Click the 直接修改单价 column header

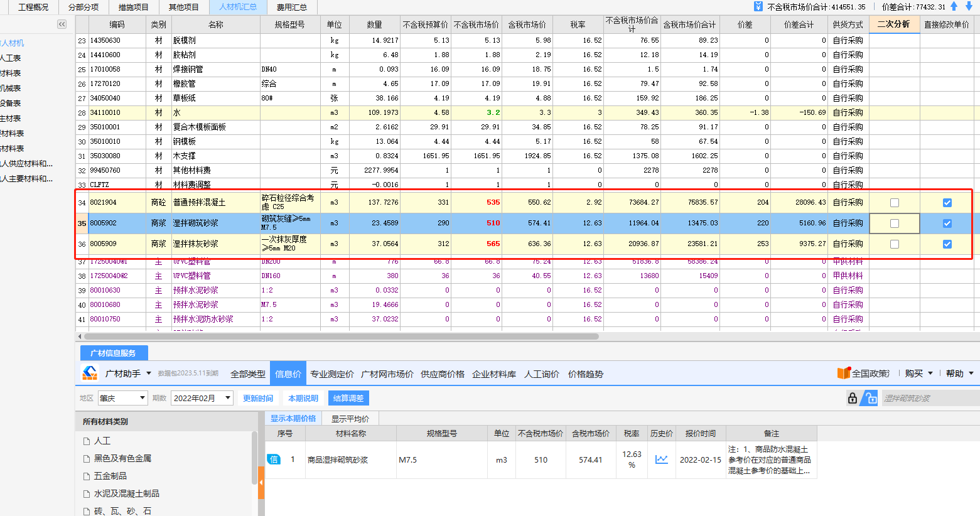pyautogui.click(x=947, y=24)
